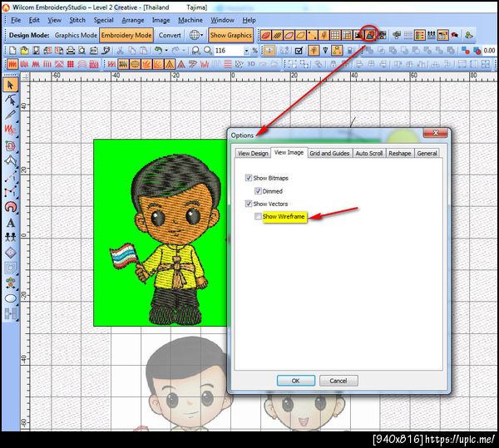This screenshot has height=448, width=499.
Task: Switch to Graphics Mode
Action: [x=76, y=35]
